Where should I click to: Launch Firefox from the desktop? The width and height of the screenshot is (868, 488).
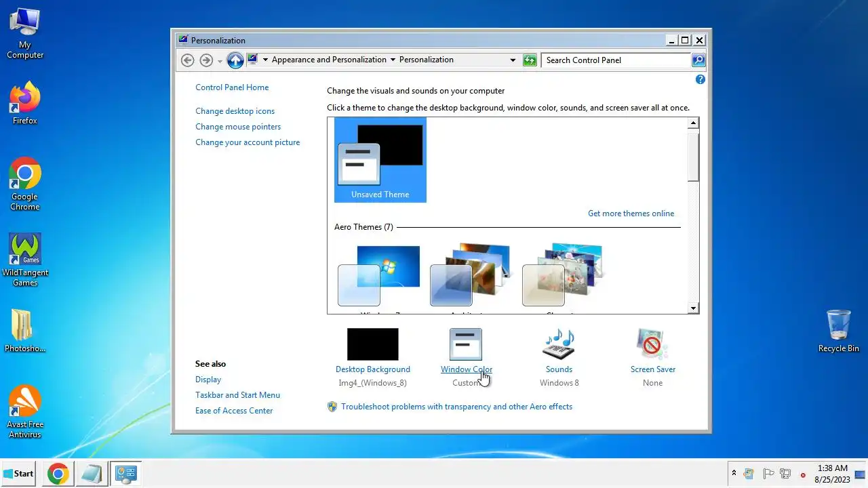tap(25, 104)
